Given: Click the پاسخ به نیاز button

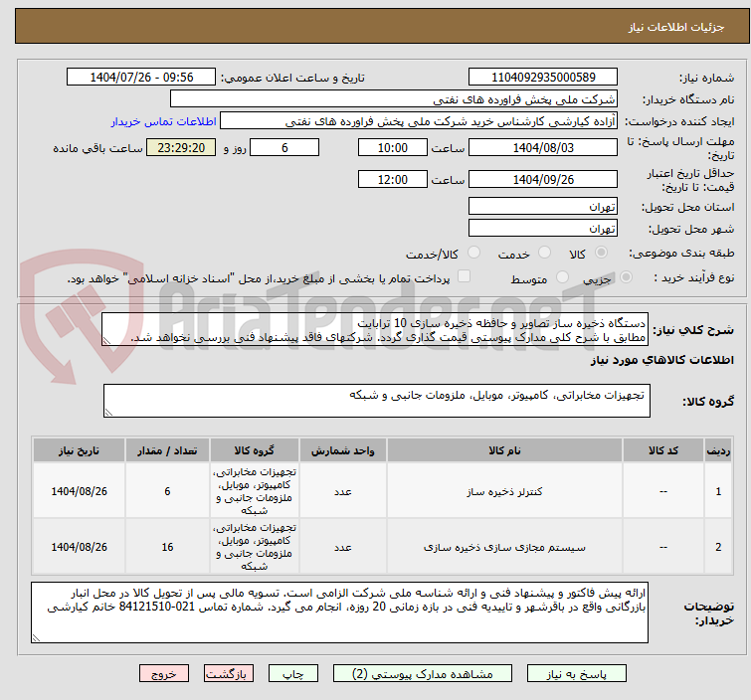Looking at the screenshot, I should click(576, 674).
